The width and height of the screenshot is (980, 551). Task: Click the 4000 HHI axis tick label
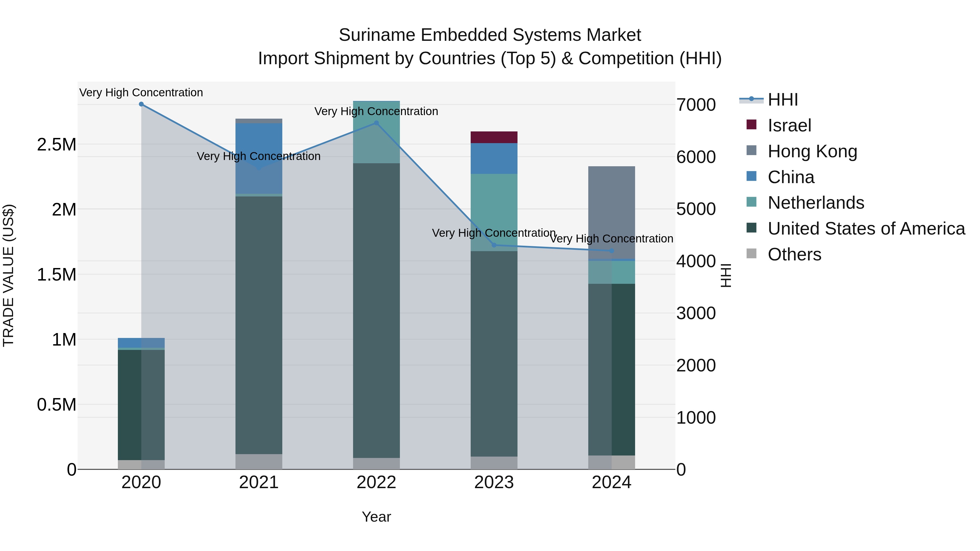coord(696,261)
